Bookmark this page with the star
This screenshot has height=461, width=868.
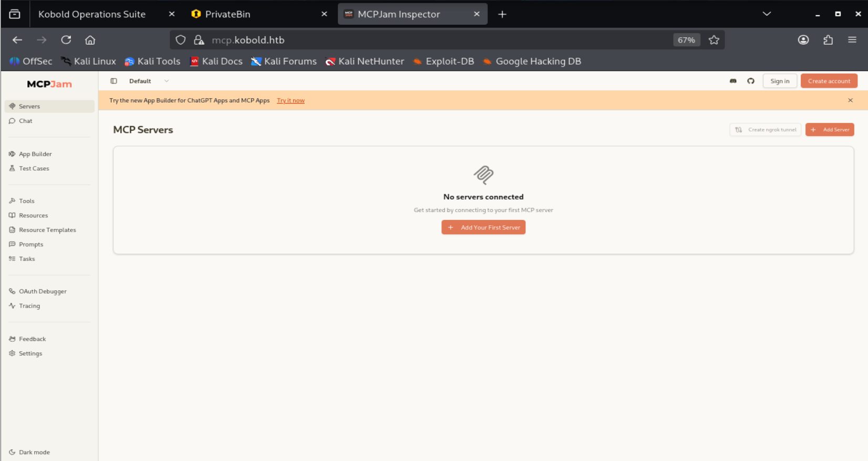point(714,40)
